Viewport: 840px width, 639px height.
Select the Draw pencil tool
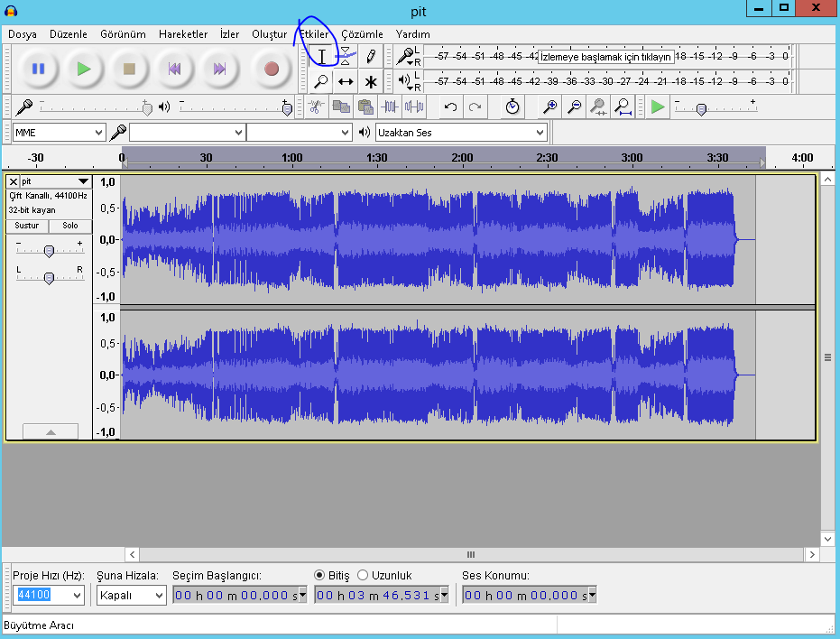370,56
